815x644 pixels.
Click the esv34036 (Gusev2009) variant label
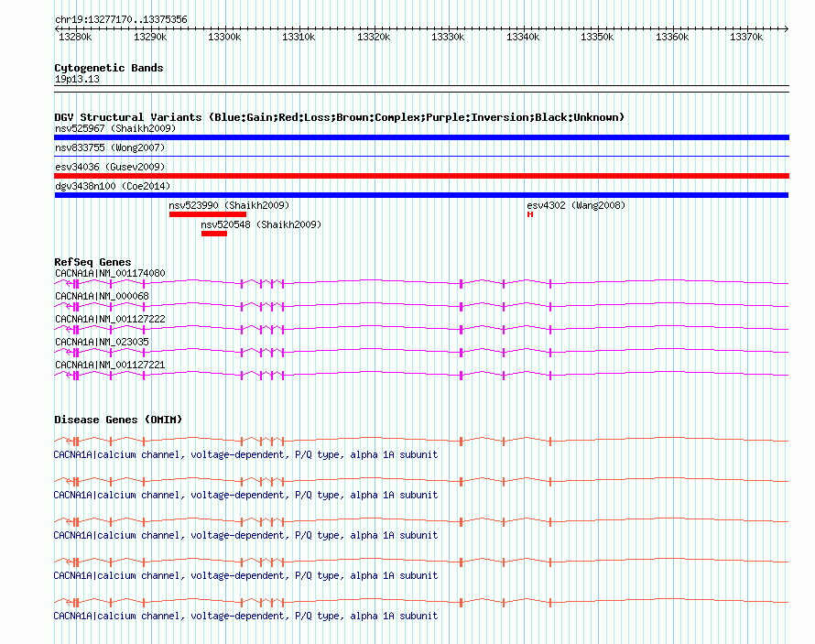click(110, 167)
